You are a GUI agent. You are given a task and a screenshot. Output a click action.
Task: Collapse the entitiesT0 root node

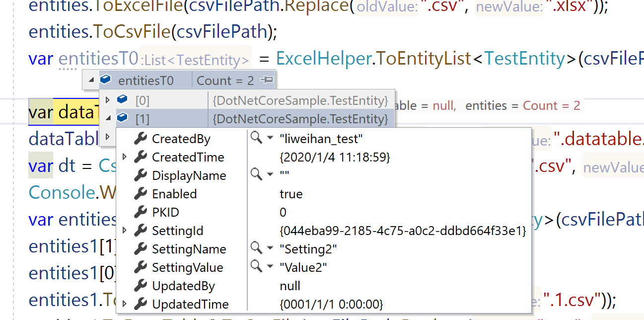(90, 80)
